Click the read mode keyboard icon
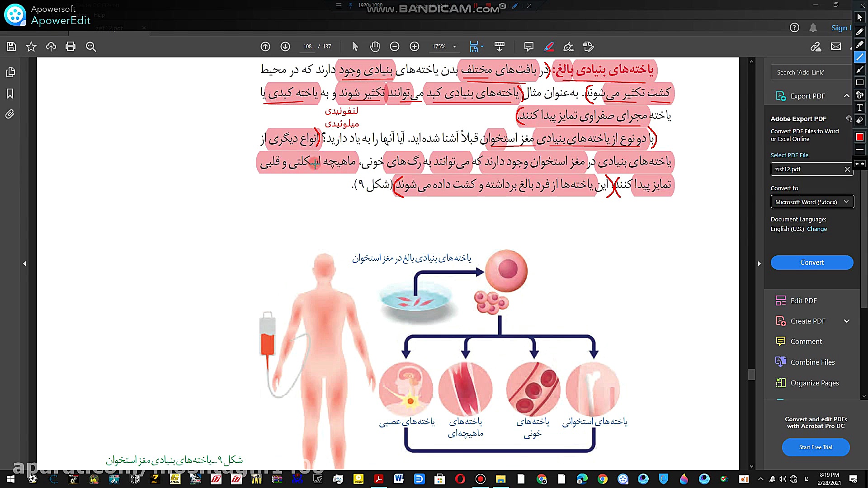 (x=500, y=47)
